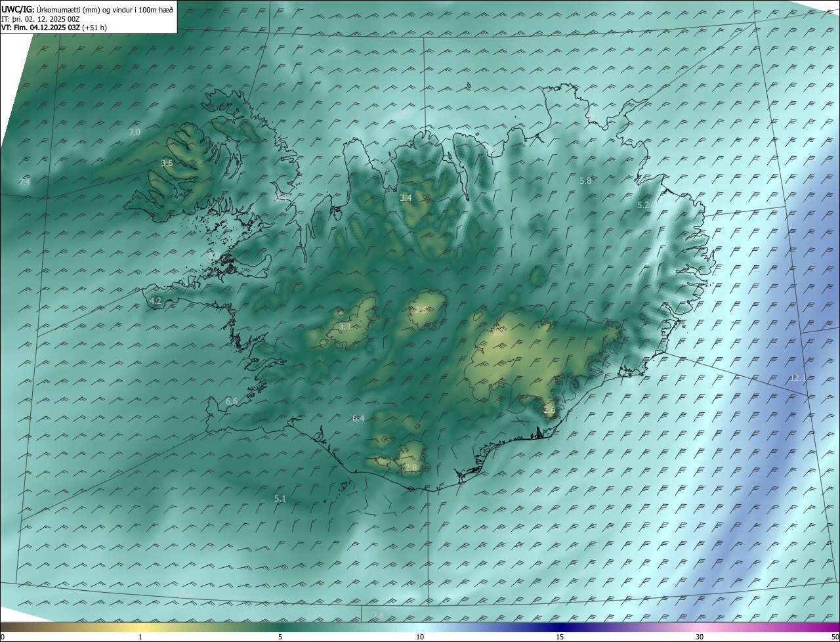Click the faint 9.2 value off north coast
The height and width of the screenshot is (642, 840).
point(403,114)
